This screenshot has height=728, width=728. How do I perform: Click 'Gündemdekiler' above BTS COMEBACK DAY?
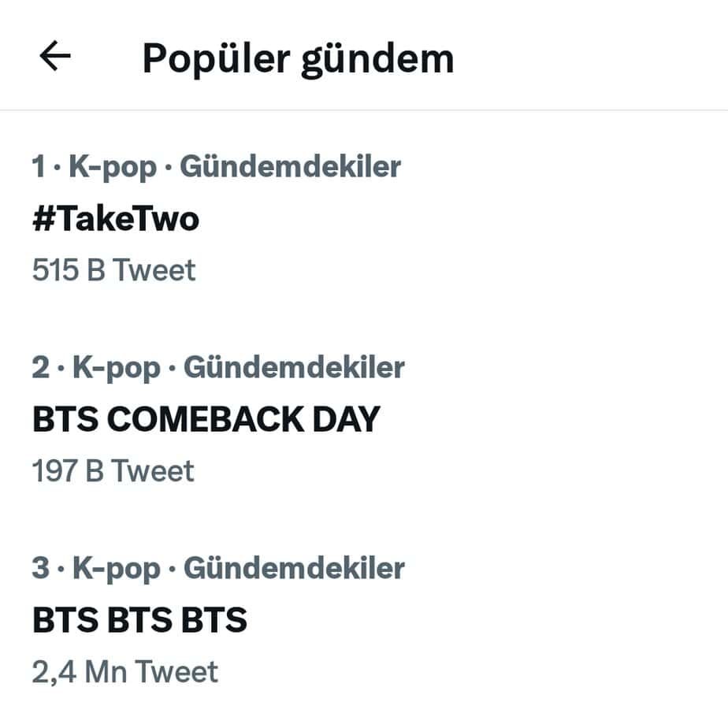click(x=294, y=368)
